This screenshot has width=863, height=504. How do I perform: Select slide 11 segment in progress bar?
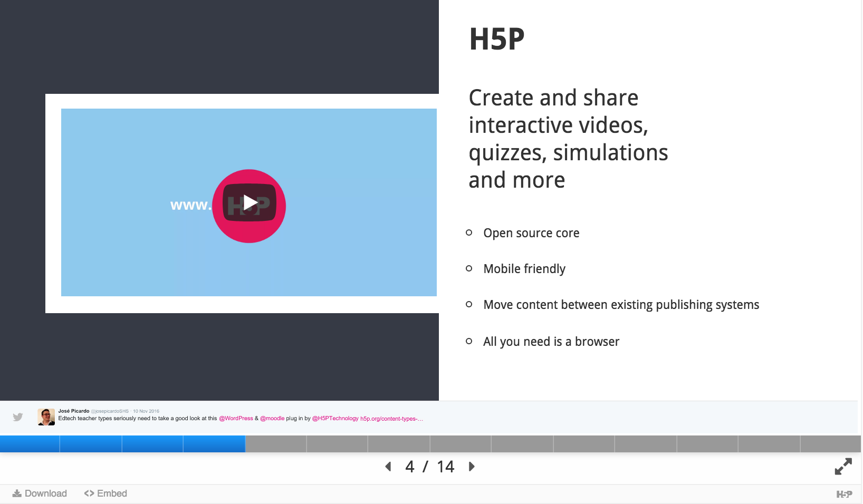coord(646,444)
